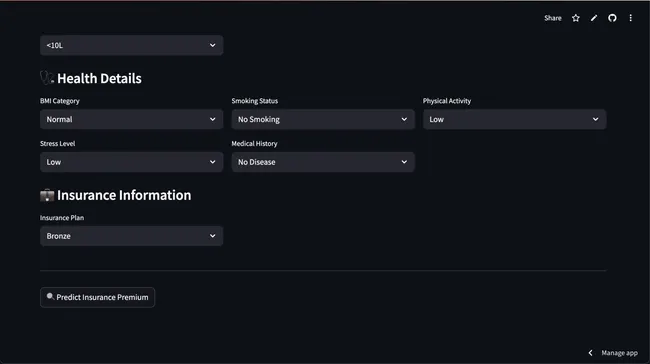Click the Smoking Status label
Viewport: 650px width, 364px height.
[x=255, y=101]
